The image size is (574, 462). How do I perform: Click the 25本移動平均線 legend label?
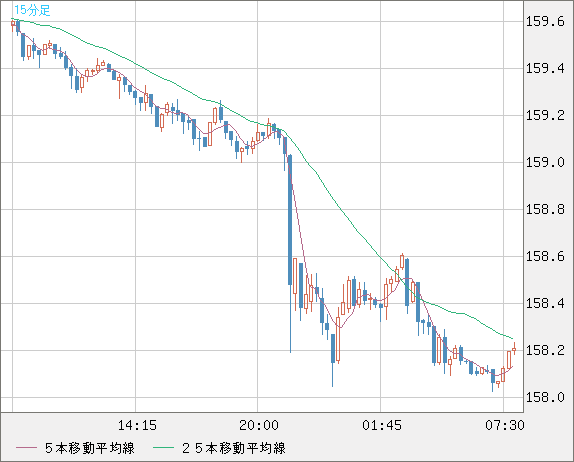coord(234,448)
